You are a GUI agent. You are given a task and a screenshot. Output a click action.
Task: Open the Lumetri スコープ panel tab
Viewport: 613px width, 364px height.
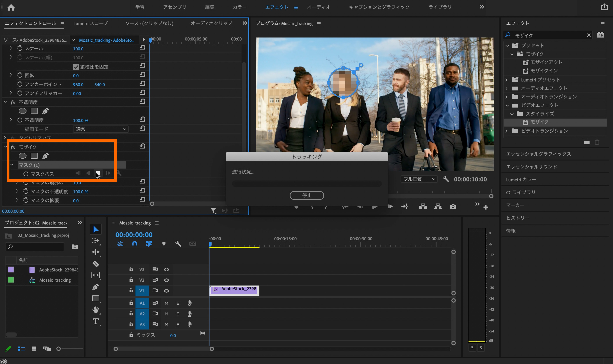click(x=90, y=23)
